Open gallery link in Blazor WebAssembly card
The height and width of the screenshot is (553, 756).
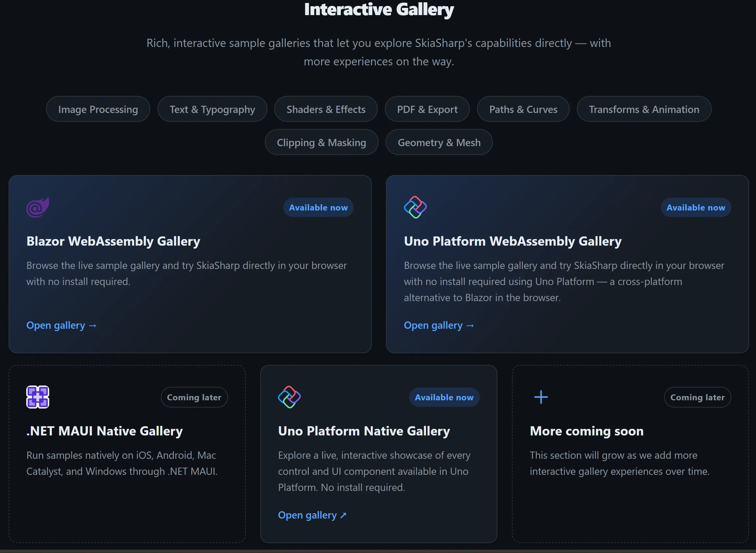pyautogui.click(x=61, y=325)
